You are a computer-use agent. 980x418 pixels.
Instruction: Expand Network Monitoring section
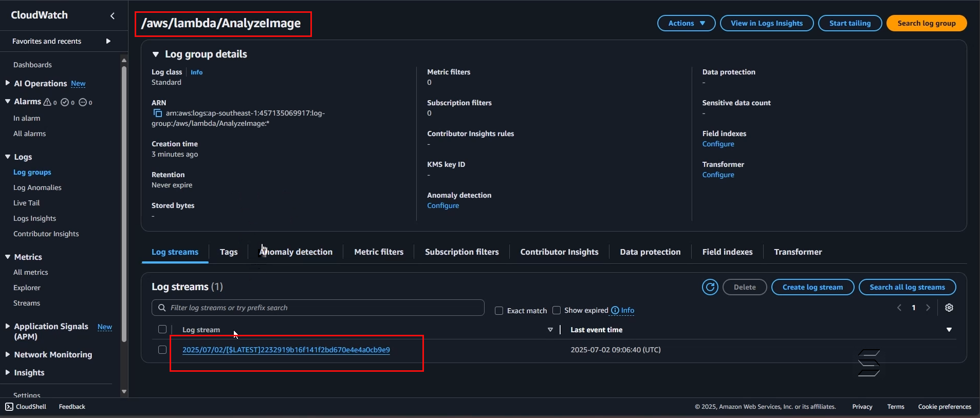click(x=8, y=354)
